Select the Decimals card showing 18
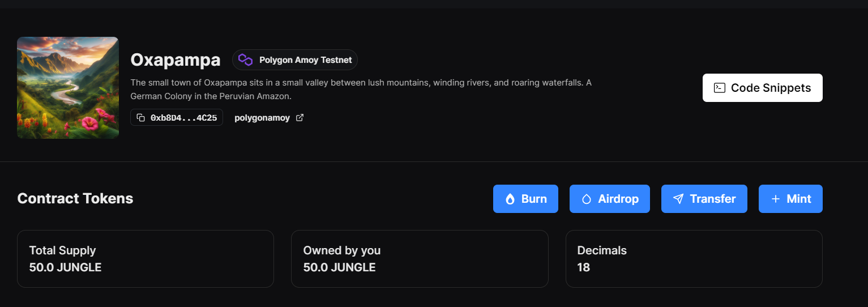The width and height of the screenshot is (868, 307). 694,259
